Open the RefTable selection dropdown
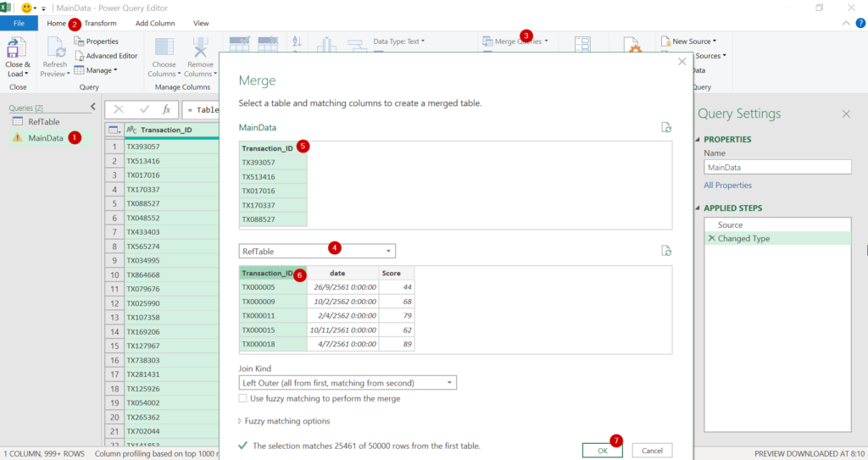 tap(317, 252)
